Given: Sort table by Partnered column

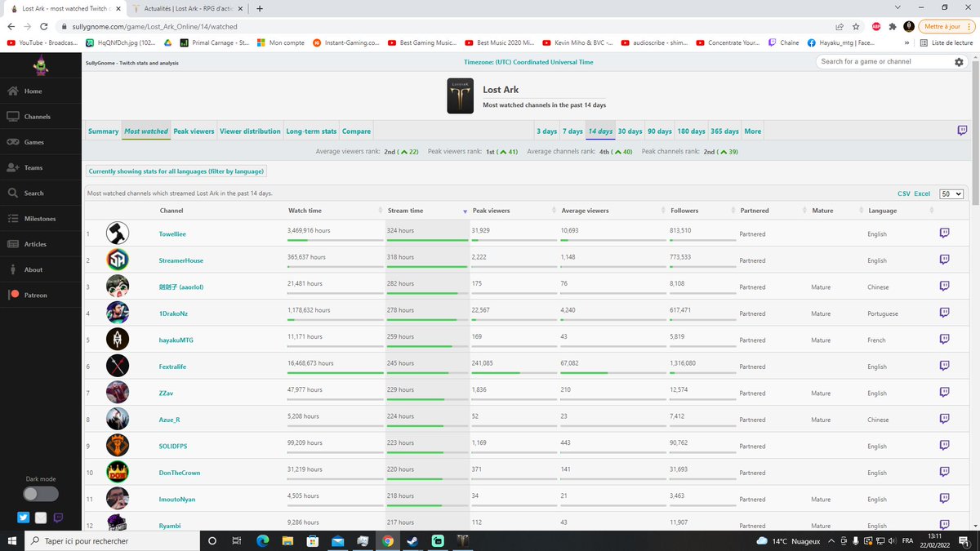Looking at the screenshot, I should (x=772, y=211).
